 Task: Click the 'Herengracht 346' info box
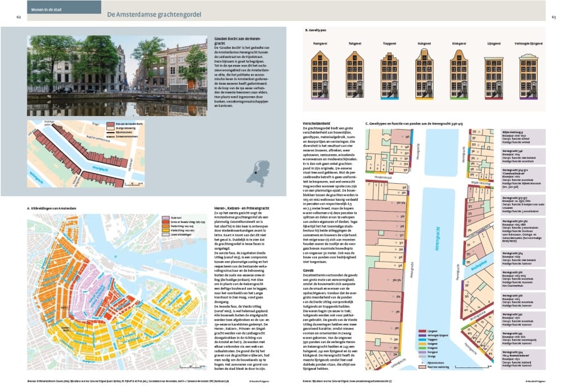tap(523, 156)
